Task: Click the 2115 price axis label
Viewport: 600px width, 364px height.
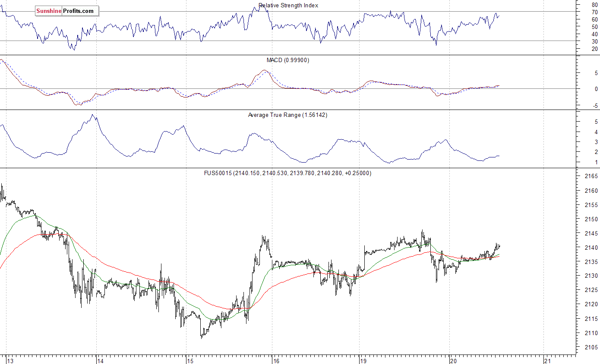Action: coord(591,319)
